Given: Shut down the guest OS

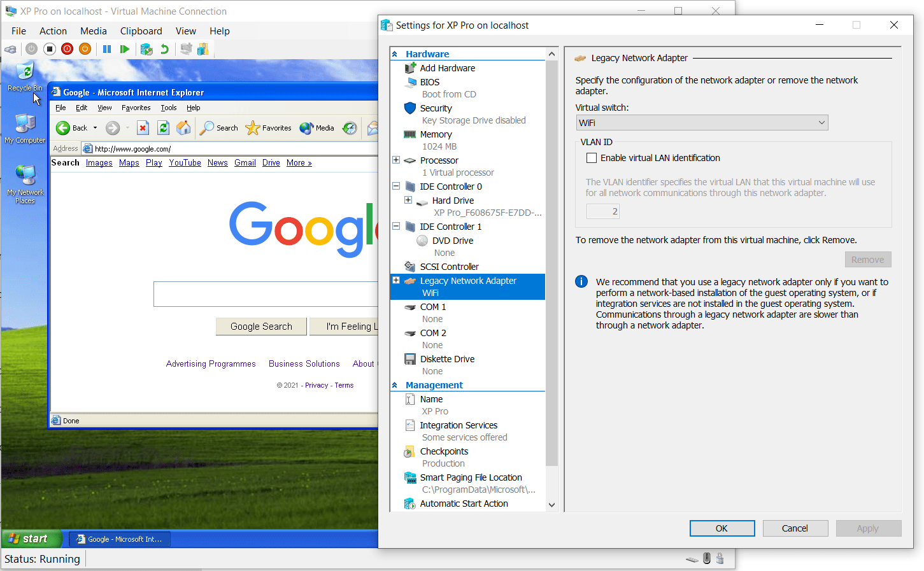Looking at the screenshot, I should pos(67,48).
